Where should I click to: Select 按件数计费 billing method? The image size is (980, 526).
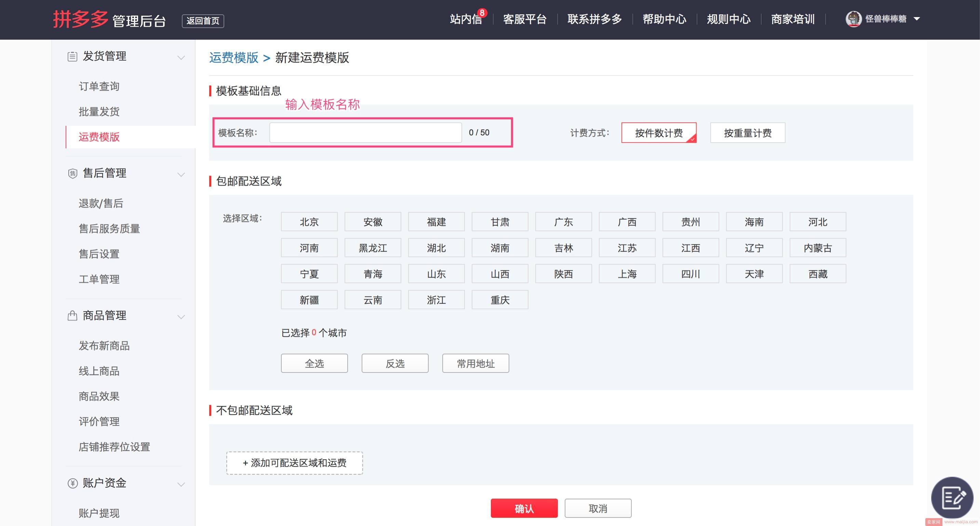click(x=659, y=133)
